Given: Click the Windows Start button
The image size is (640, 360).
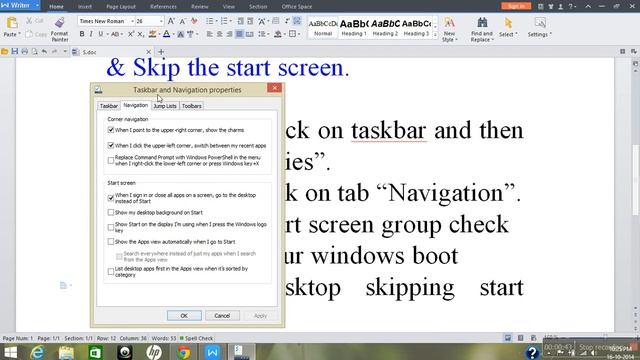Looking at the screenshot, I should pyautogui.click(x=10, y=352).
